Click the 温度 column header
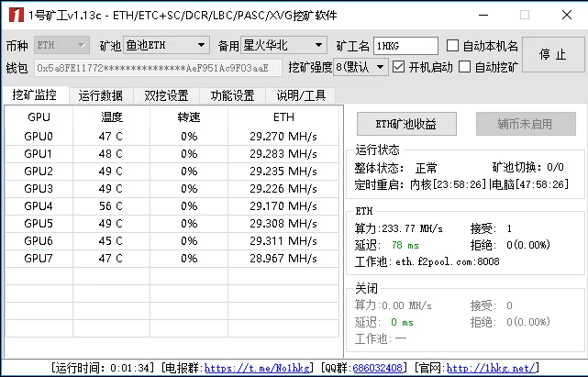 [x=112, y=117]
